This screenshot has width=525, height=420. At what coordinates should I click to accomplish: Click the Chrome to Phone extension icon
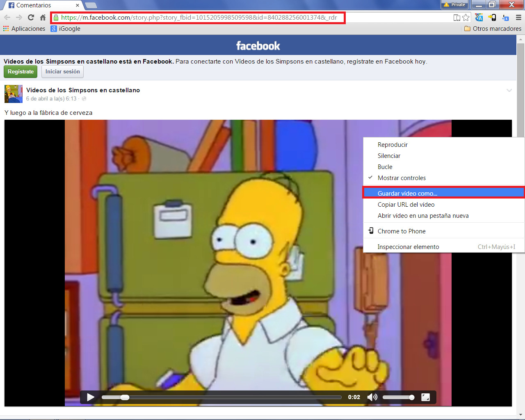click(492, 18)
